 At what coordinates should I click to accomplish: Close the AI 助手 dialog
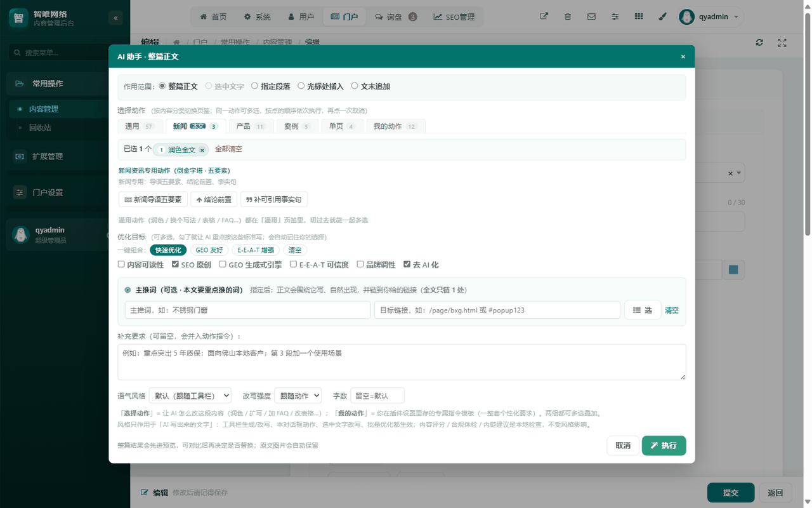[683, 57]
